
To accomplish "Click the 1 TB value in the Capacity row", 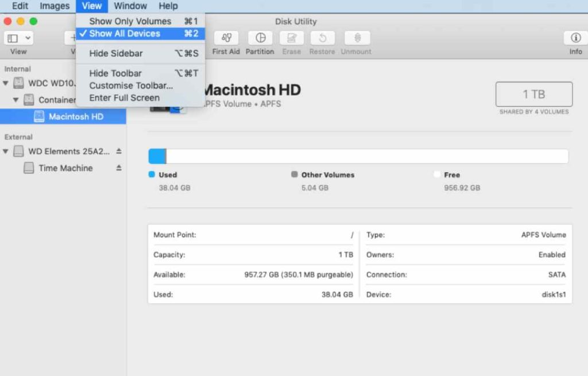I will pyautogui.click(x=346, y=255).
